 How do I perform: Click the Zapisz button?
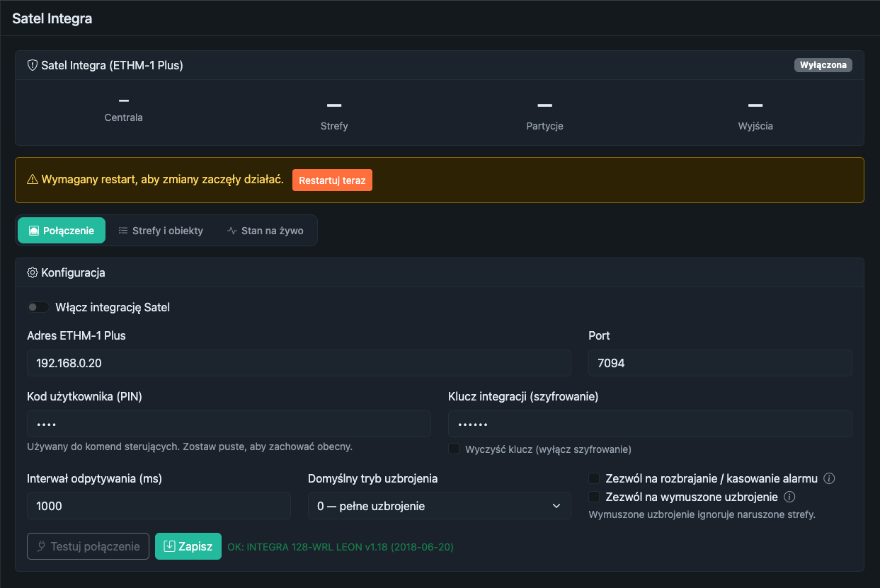[188, 546]
